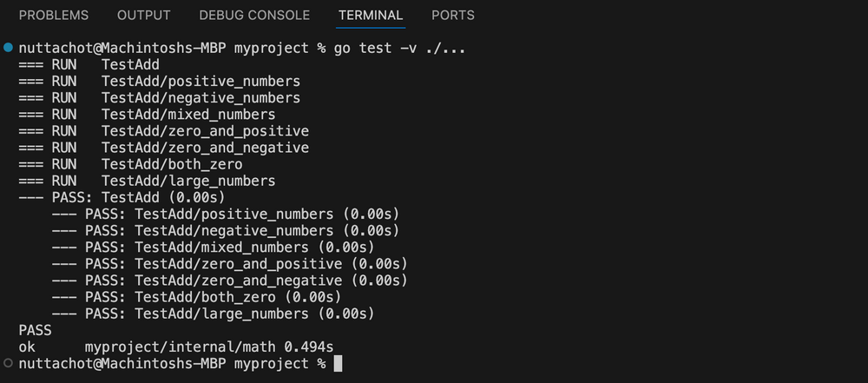Show the Debug Console tab
Image resolution: width=868 pixels, height=383 pixels.
click(254, 16)
